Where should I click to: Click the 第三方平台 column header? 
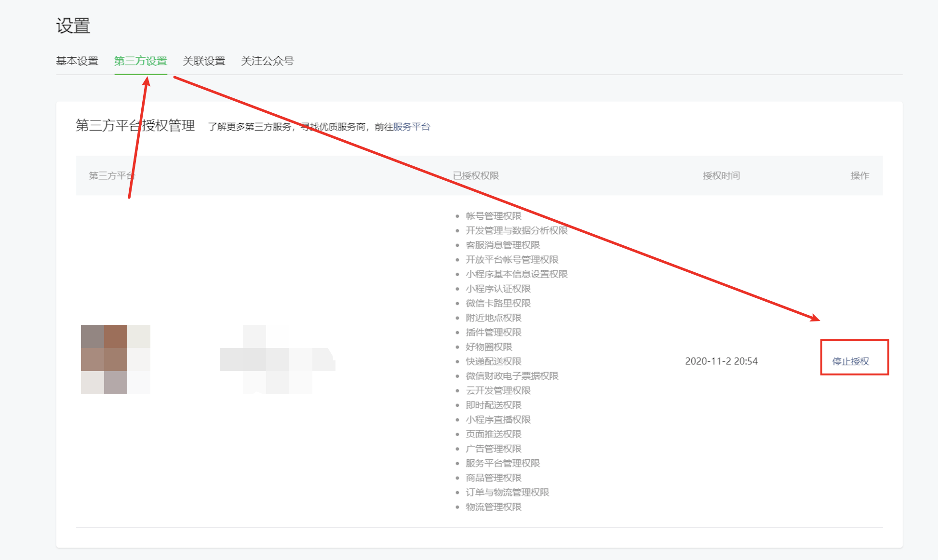112,176
